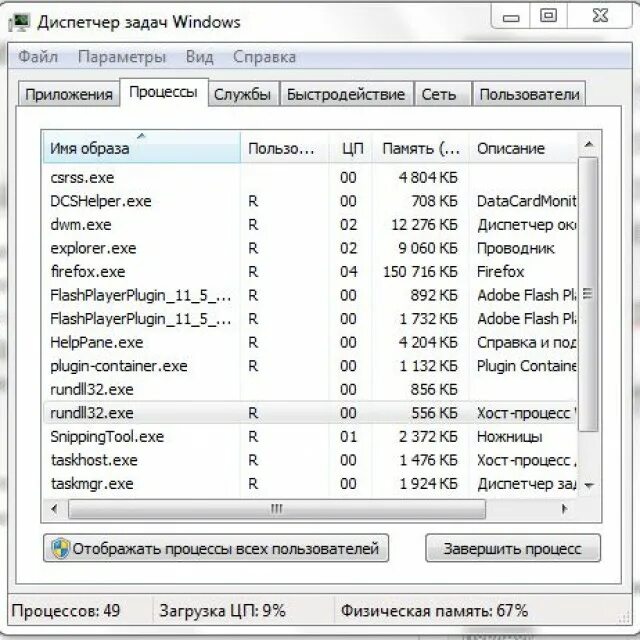Select the explorer.exe process

pyautogui.click(x=310, y=248)
